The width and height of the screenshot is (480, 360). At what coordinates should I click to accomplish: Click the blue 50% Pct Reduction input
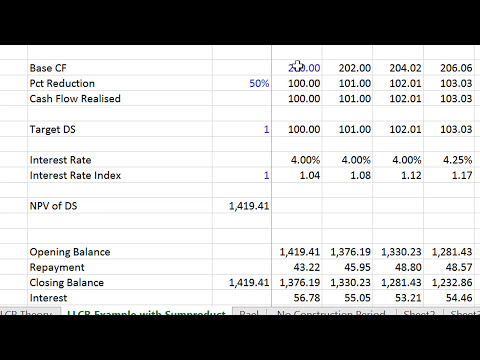click(x=242, y=83)
